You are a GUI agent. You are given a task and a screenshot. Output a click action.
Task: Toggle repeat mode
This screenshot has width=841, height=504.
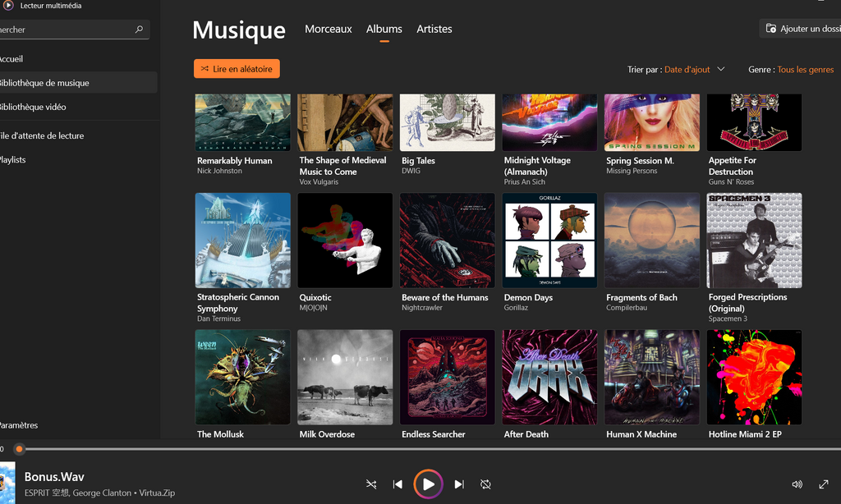485,484
